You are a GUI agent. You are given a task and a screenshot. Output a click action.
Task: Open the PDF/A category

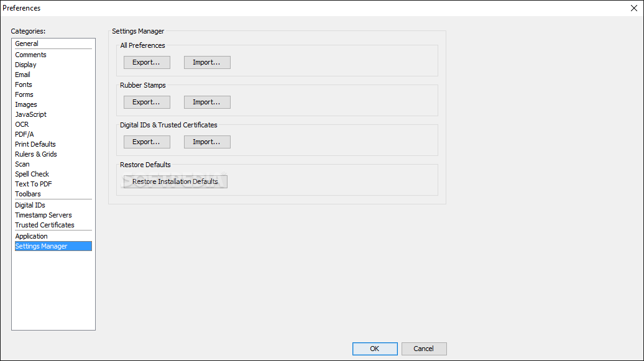point(53,134)
